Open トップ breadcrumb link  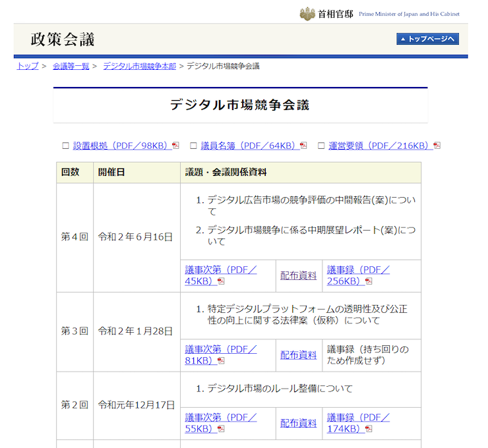pyautogui.click(x=28, y=66)
